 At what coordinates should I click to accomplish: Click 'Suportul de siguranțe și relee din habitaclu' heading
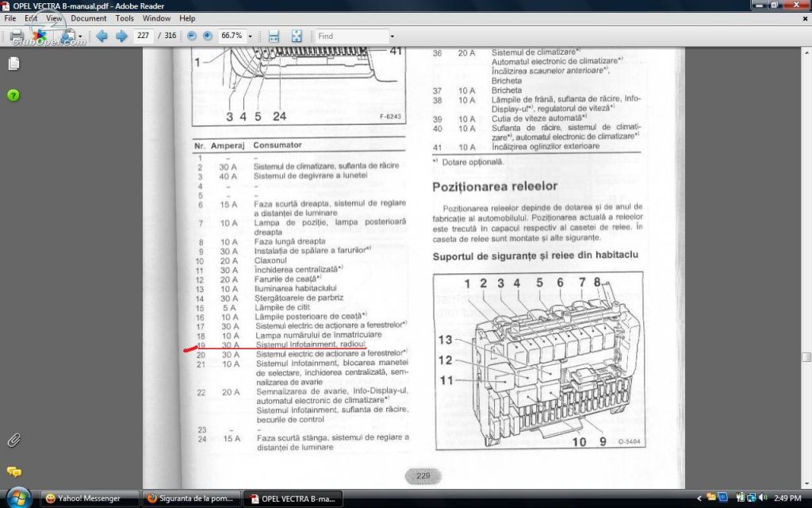point(535,255)
